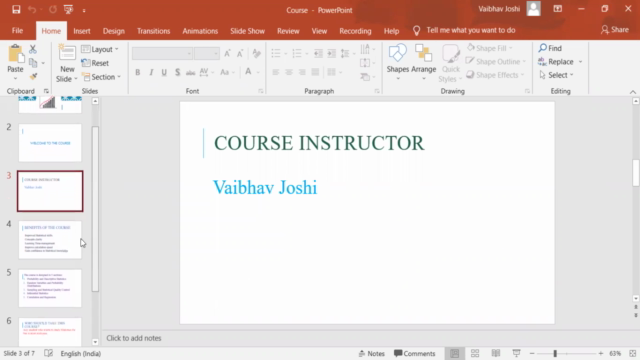Apply text shadow with the S icon
640x360 pixels.
click(x=178, y=72)
